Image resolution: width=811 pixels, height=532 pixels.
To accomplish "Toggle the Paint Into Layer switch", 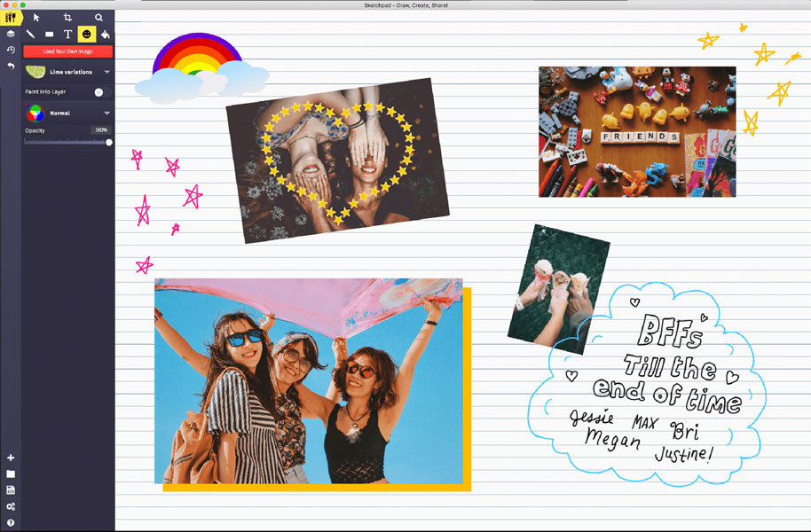I will [99, 92].
